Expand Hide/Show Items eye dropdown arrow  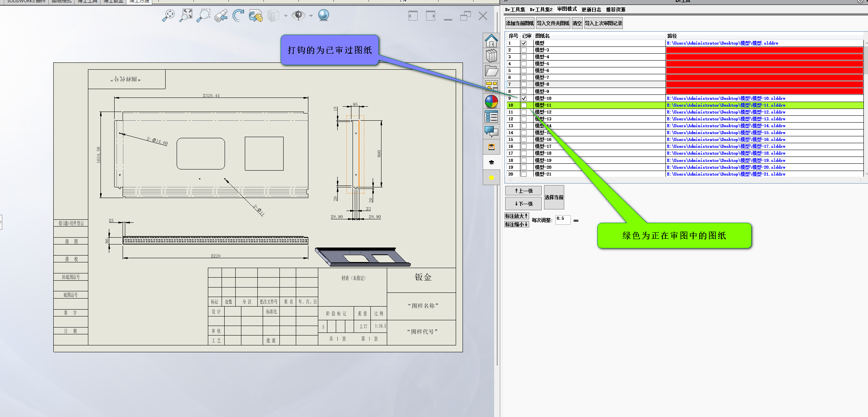coord(311,16)
